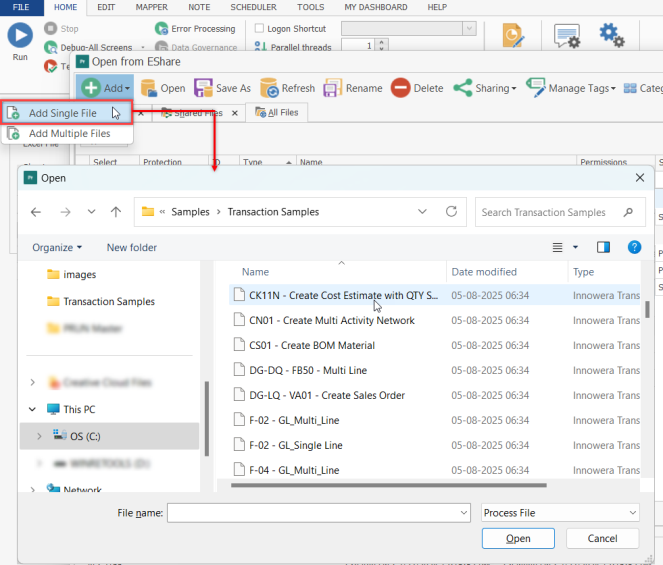Go forward in the Open dialog
Image resolution: width=663 pixels, height=565 pixels.
coord(65,212)
